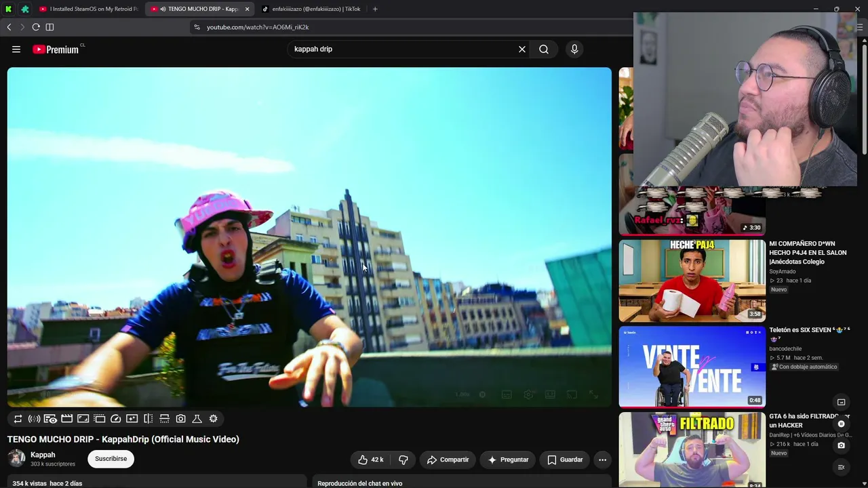Open the 'HECHE PAJ4' video thumbnail
The image size is (868, 488).
[692, 281]
